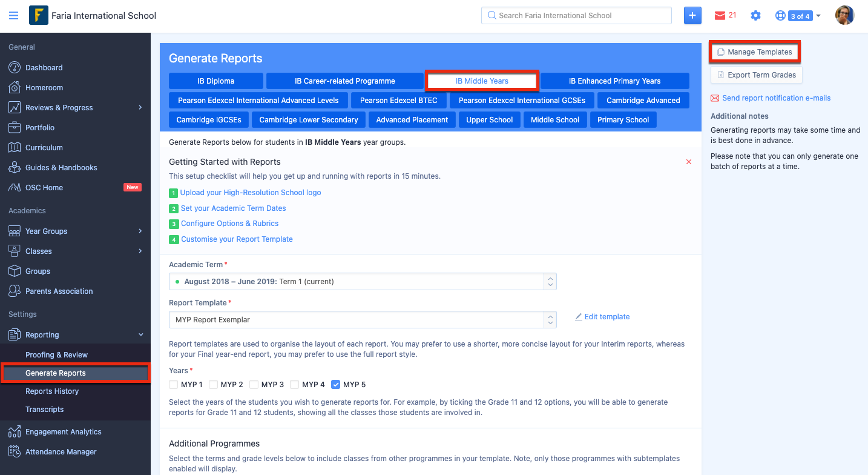Click the Groups cube icon
This screenshot has width=868, height=475.
click(x=15, y=271)
